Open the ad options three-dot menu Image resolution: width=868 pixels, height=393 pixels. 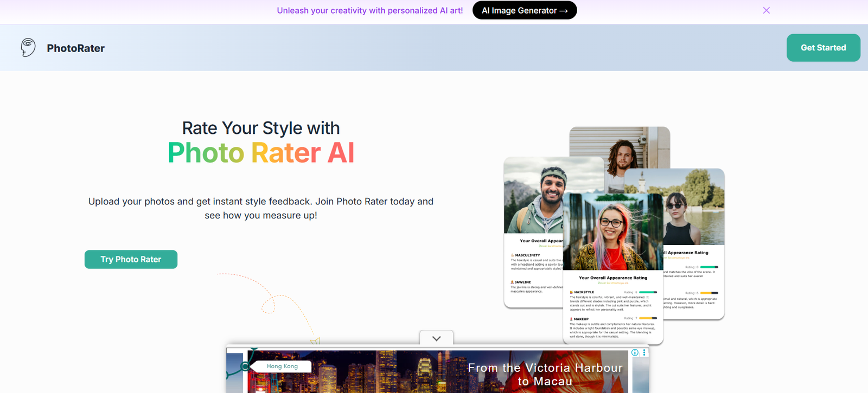tap(644, 352)
